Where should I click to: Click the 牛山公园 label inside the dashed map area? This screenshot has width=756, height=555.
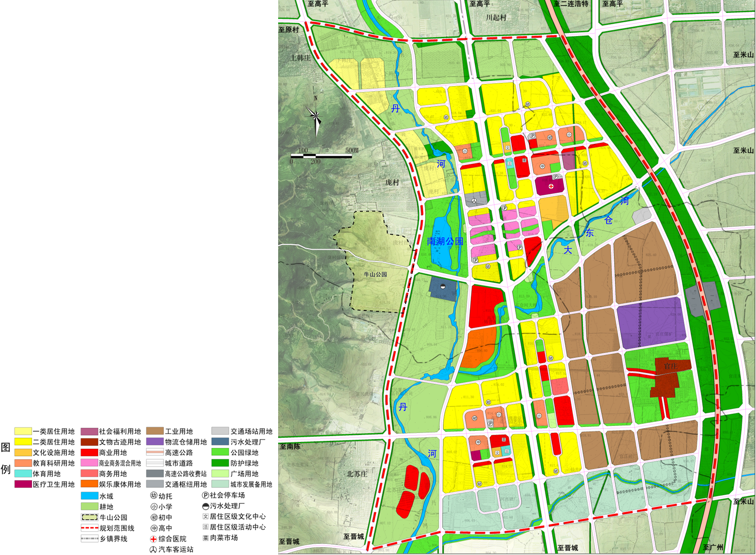(375, 274)
